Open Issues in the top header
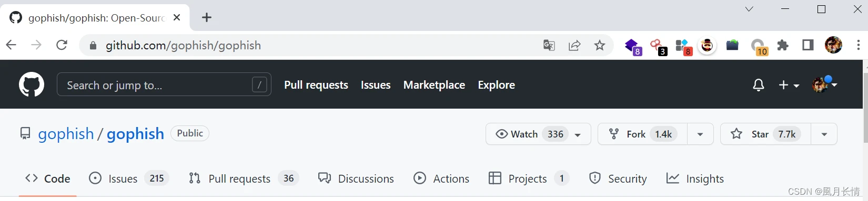Image resolution: width=868 pixels, height=201 pixels. (x=376, y=85)
